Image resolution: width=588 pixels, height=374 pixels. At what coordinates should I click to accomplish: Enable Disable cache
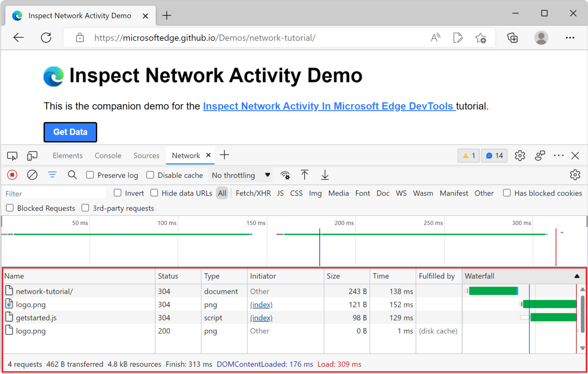pyautogui.click(x=150, y=175)
